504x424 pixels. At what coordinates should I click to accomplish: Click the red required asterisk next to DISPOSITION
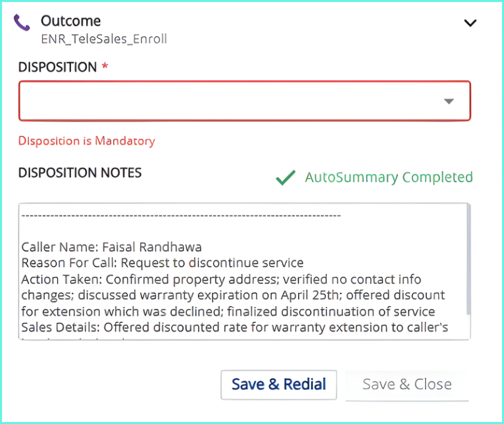(105, 67)
